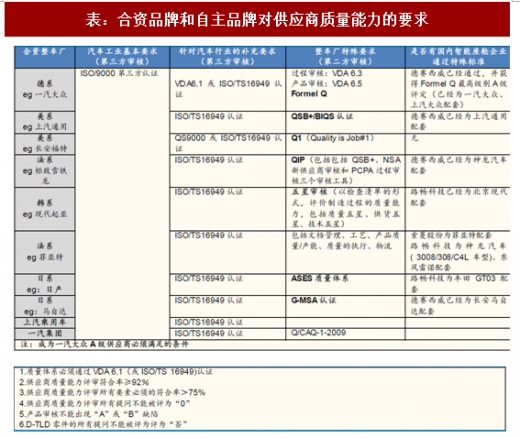
Task: Select the text 产品审核: VDA 6.5
Action: [x=327, y=84]
